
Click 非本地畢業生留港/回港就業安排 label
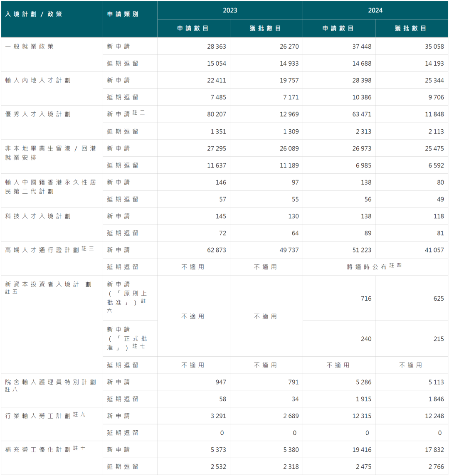50,153
